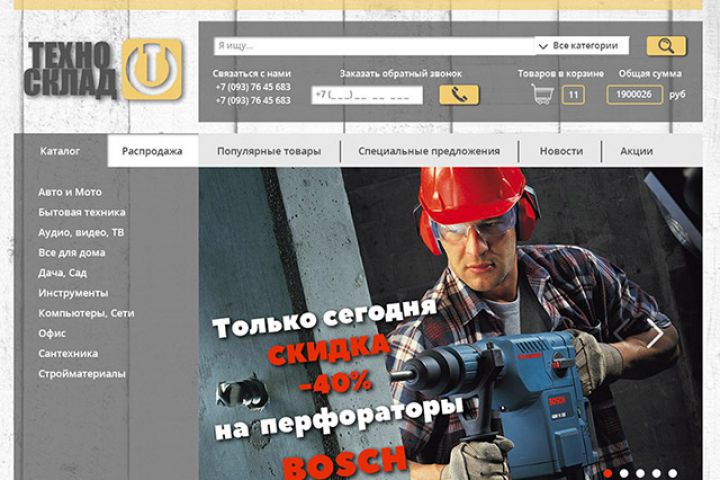
Task: Select the Аудио, видео, ТВ category
Action: tap(81, 232)
